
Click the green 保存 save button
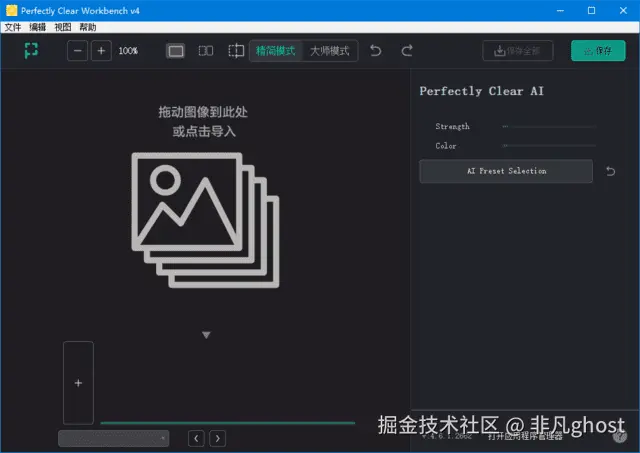598,51
